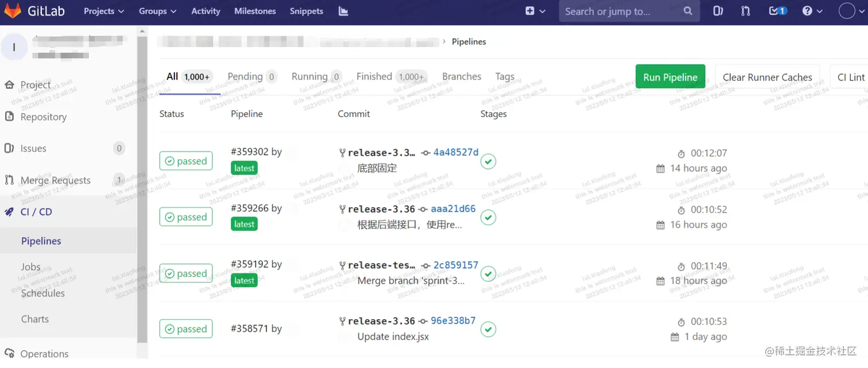
Task: Open the Help dropdown menu
Action: (812, 11)
